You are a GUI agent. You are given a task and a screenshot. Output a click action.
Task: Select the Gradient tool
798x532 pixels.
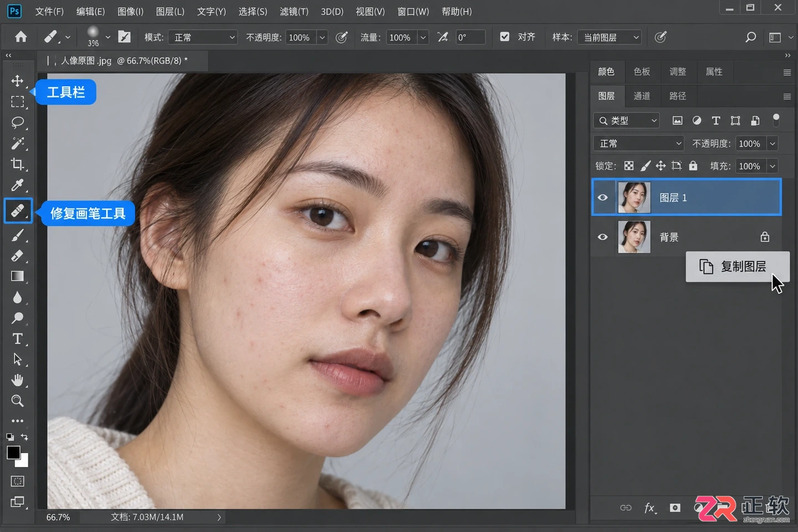click(x=17, y=276)
